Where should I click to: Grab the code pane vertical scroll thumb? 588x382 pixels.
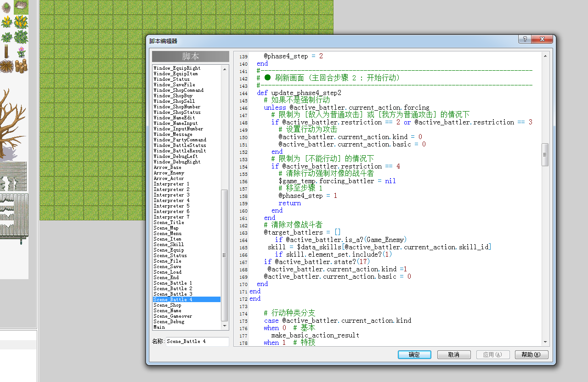point(545,155)
